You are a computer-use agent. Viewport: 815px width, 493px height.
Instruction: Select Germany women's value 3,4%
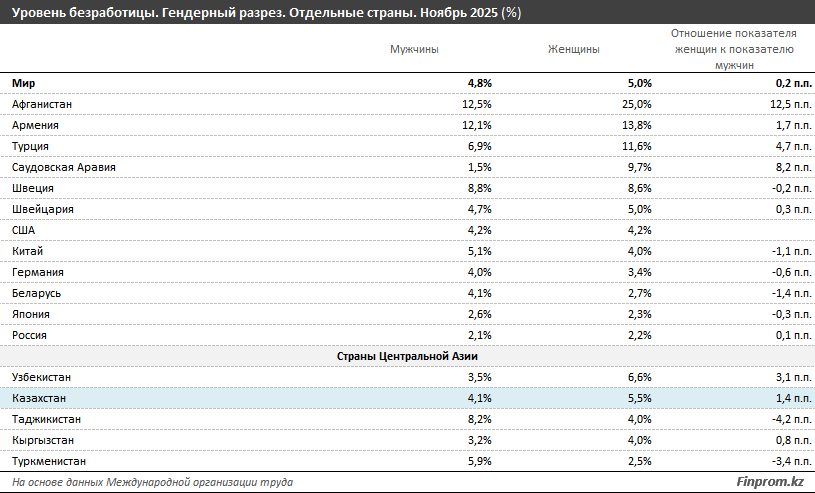coord(639,273)
